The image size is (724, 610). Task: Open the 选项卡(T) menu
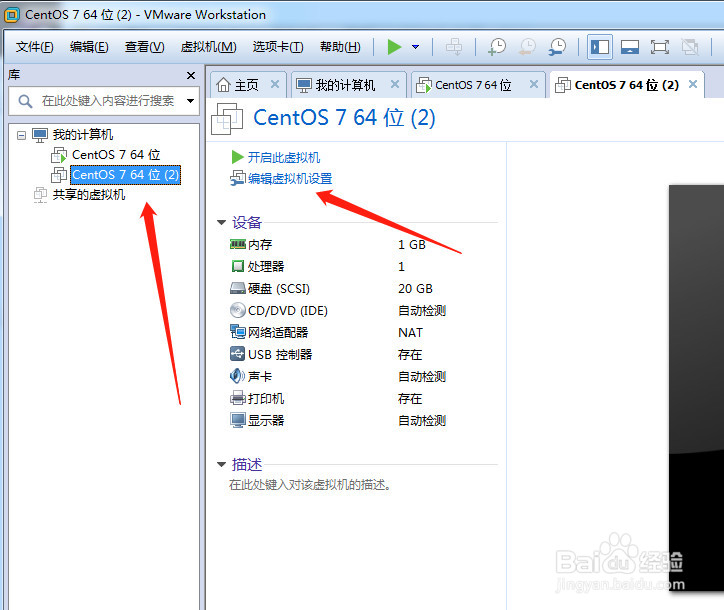pyautogui.click(x=278, y=47)
